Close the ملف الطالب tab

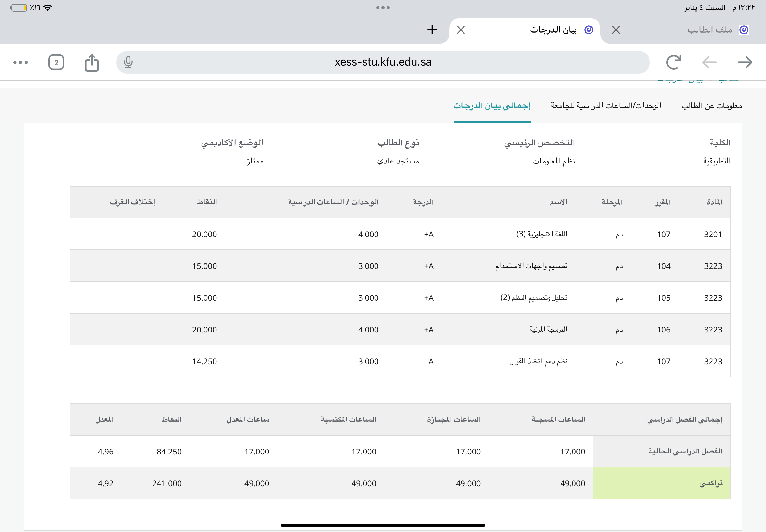click(616, 30)
